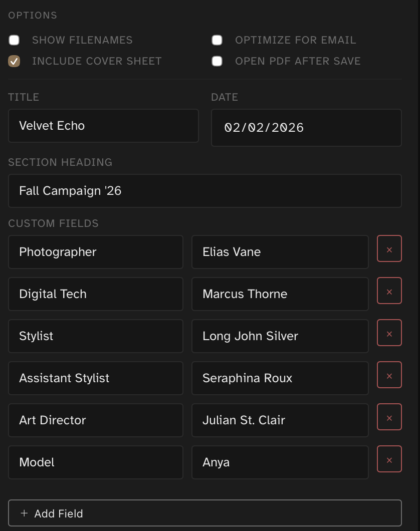Edit the Long John Silver value
The height and width of the screenshot is (531, 420).
tap(280, 336)
